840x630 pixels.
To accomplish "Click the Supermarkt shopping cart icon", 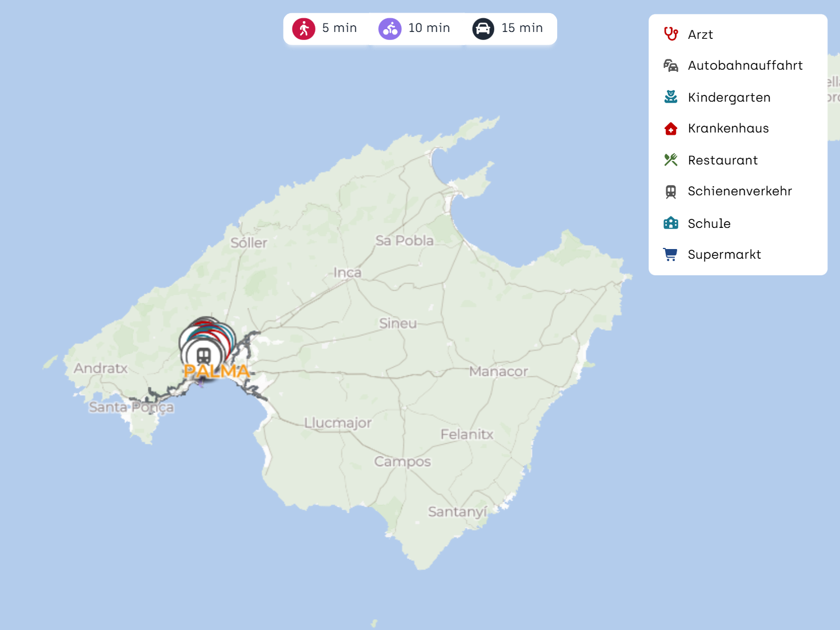I will pyautogui.click(x=671, y=254).
